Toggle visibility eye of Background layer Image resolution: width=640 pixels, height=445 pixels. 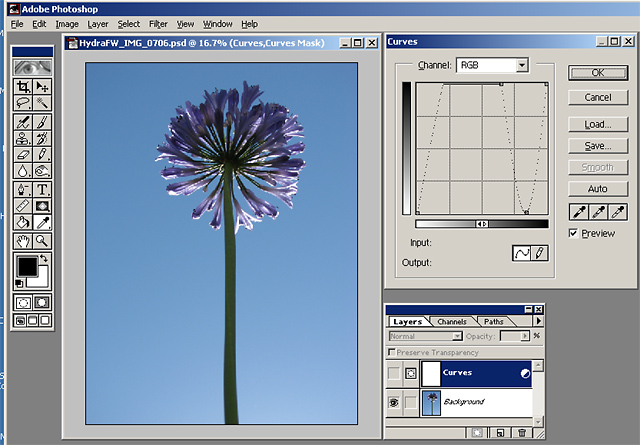pyautogui.click(x=394, y=402)
